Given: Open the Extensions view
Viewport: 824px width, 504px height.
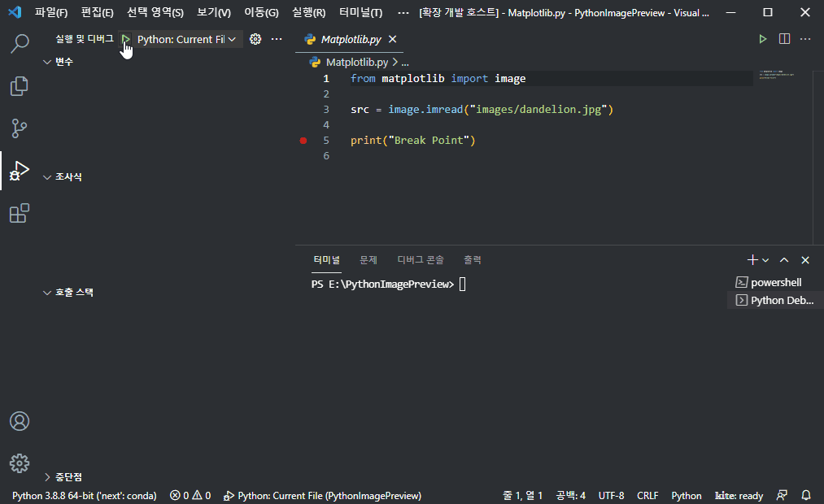Looking at the screenshot, I should coord(20,213).
